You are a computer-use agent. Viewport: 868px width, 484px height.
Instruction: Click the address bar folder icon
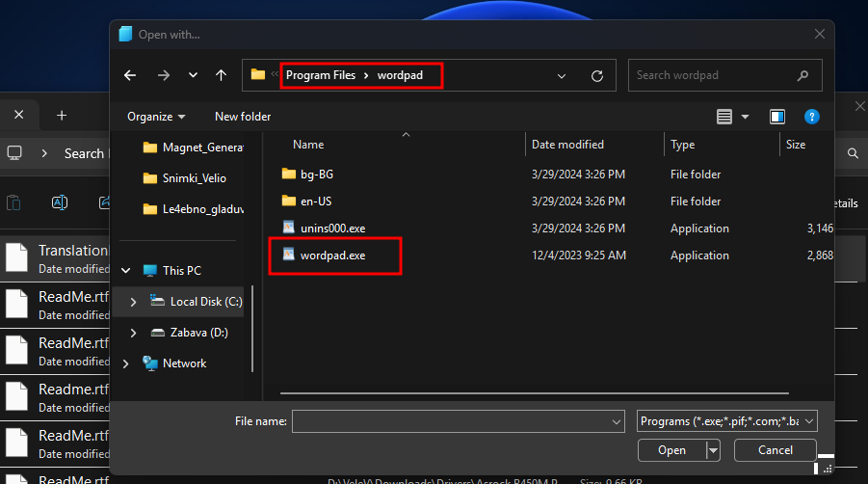(258, 74)
